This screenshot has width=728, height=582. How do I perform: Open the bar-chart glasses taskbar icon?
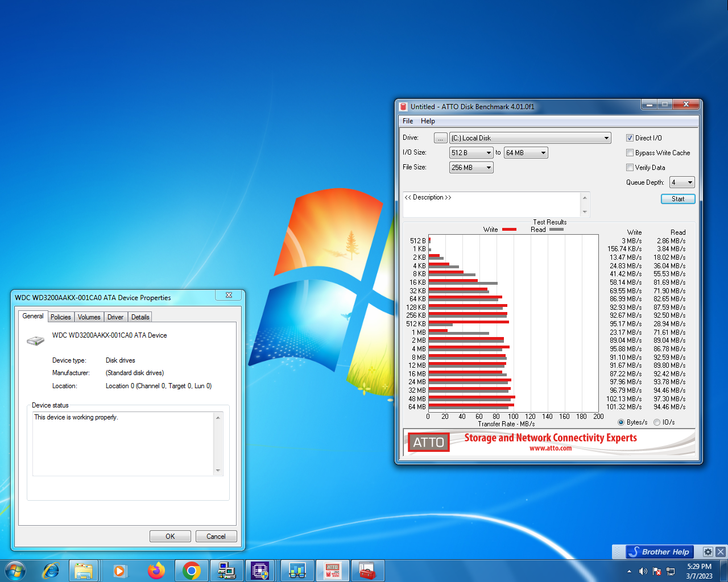pos(297,570)
